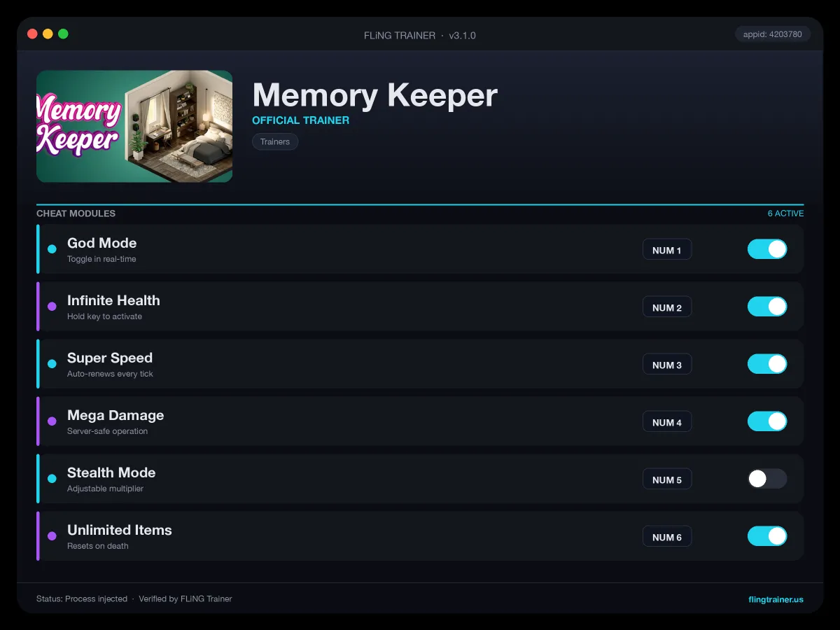Rebind the NUM 5 hotkey

coord(667,479)
